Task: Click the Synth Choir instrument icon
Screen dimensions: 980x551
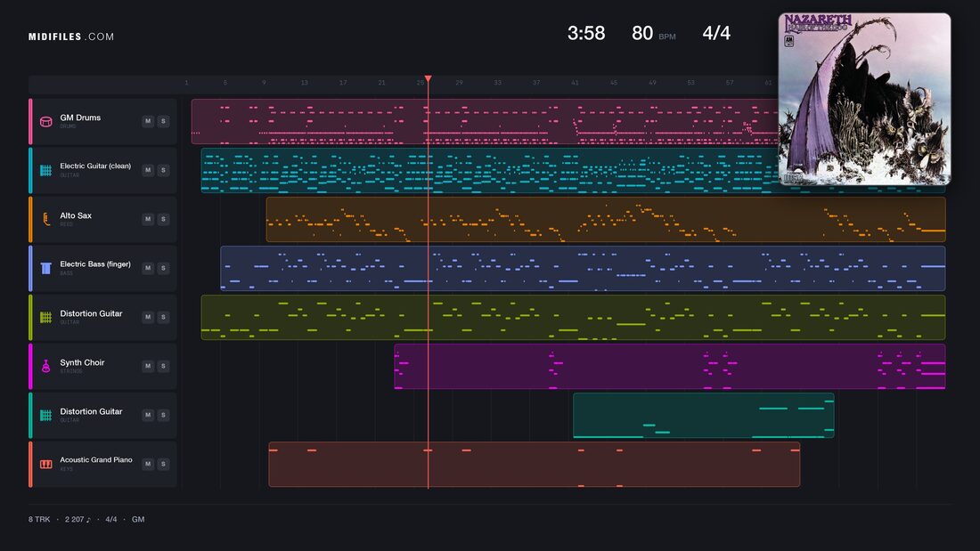Action: click(45, 366)
